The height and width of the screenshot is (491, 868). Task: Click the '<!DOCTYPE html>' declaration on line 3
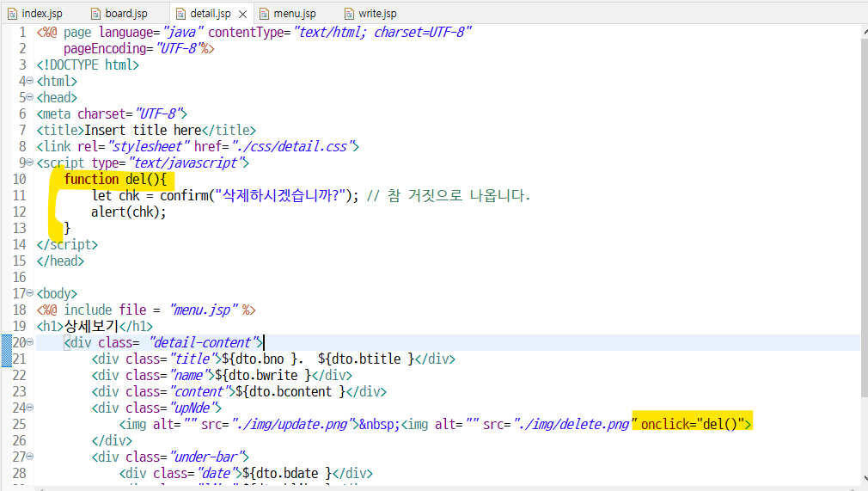point(88,64)
